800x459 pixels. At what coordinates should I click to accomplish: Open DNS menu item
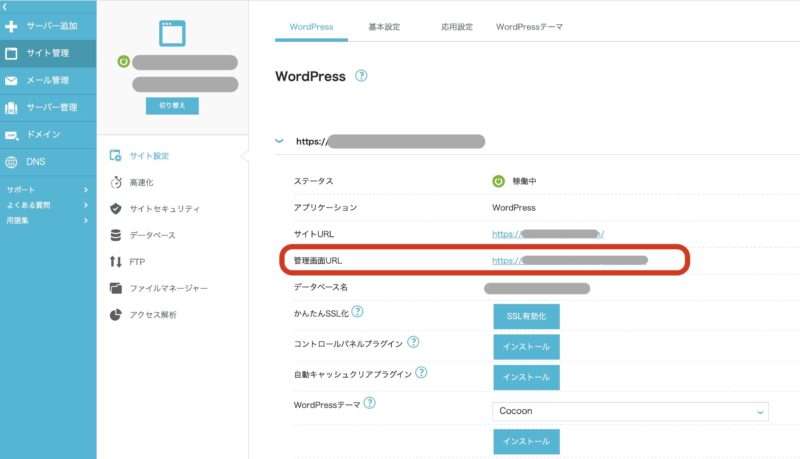(x=48, y=162)
